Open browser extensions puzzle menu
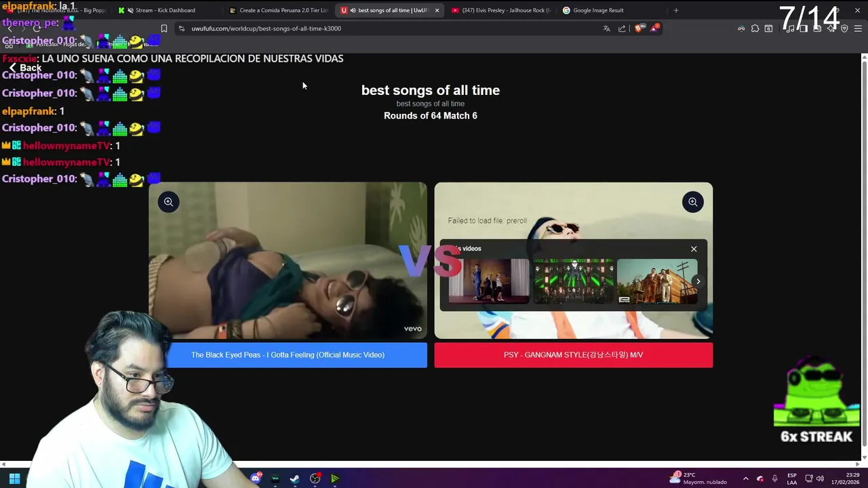The height and width of the screenshot is (488, 868). click(755, 28)
